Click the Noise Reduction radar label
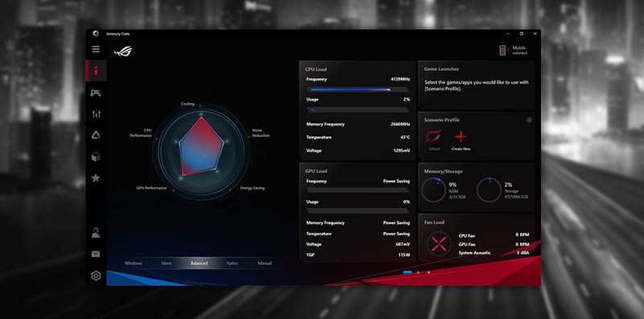This screenshot has width=644, height=319. [261, 133]
